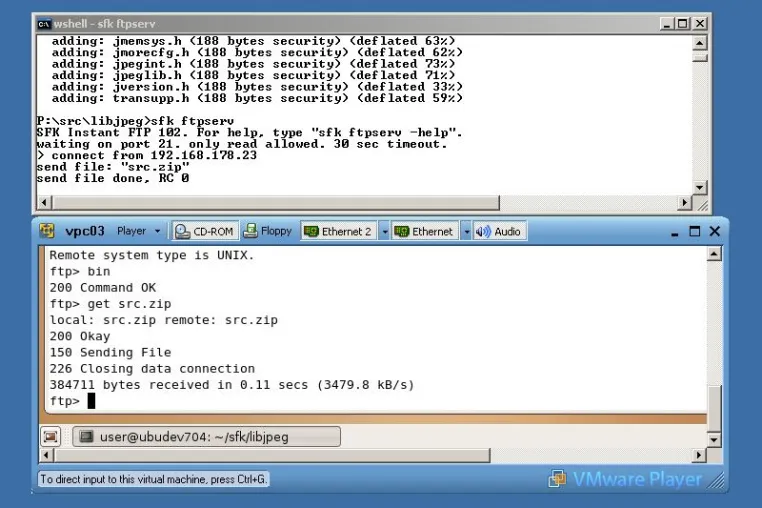Toggle the Ethernet 2 adapter
The image size is (762, 508).
[x=339, y=231]
